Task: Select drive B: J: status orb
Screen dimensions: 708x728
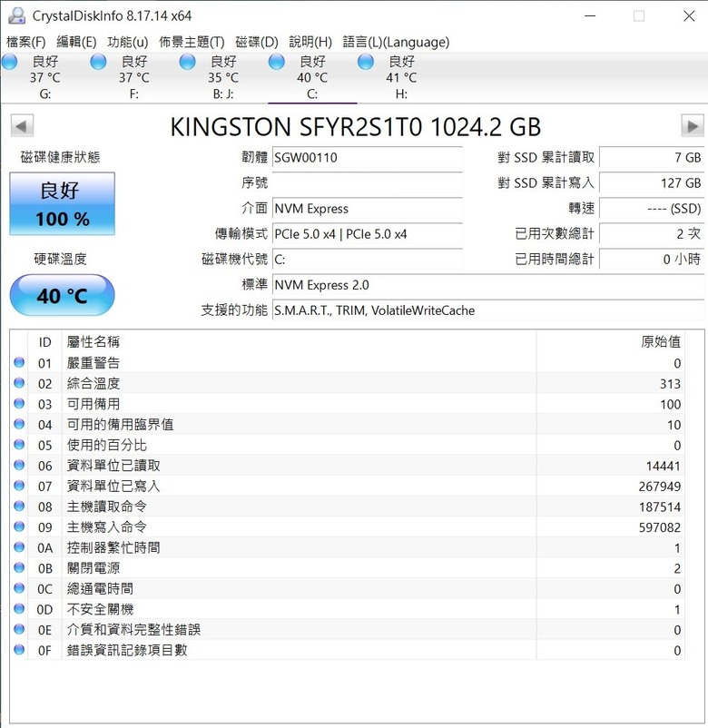Action: coord(187,62)
